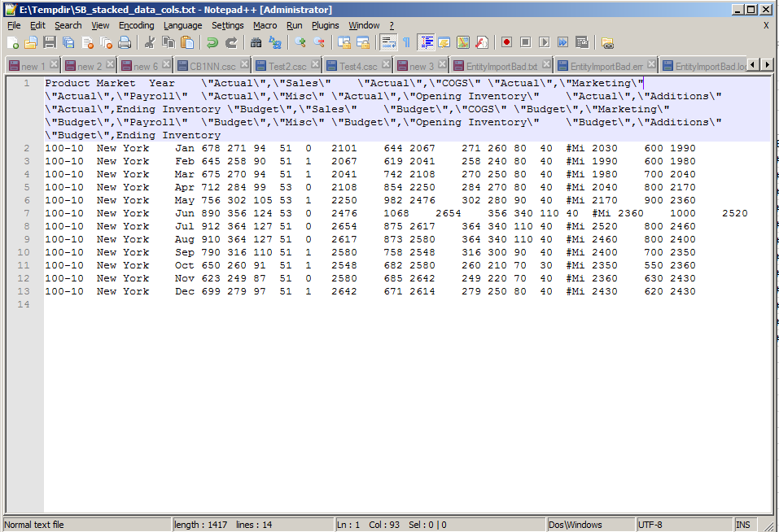Play back the recorded macro
779x532 pixels.
click(544, 43)
